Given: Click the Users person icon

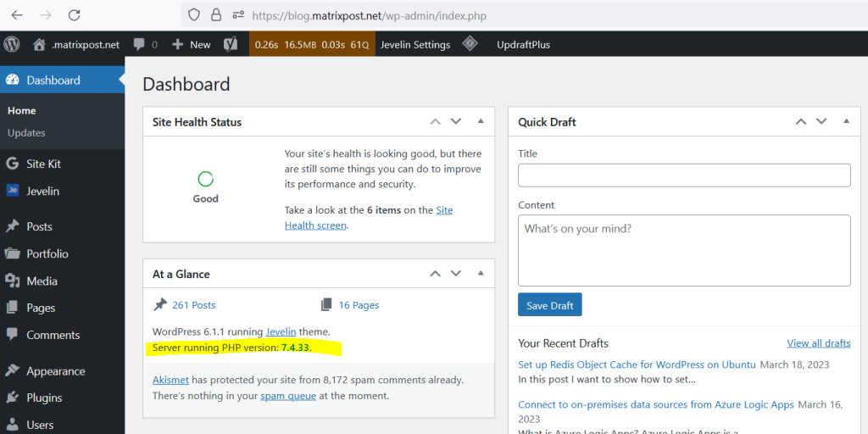Looking at the screenshot, I should [12, 425].
